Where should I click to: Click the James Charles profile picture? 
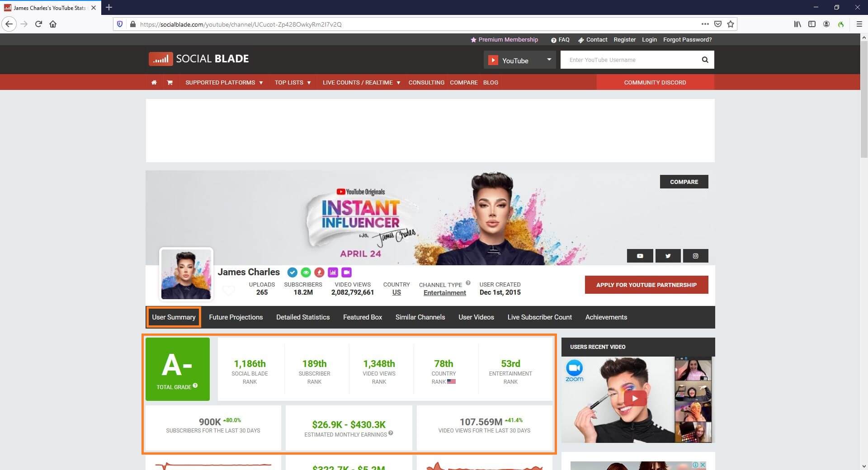click(186, 274)
